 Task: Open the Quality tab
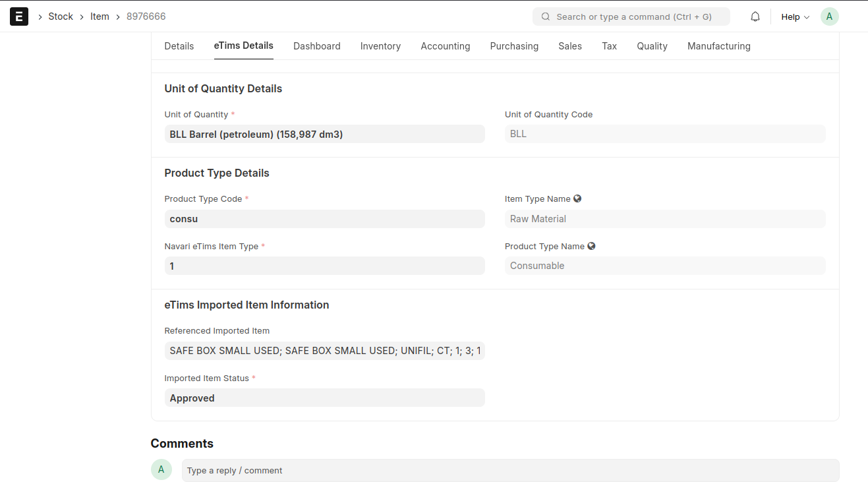[x=652, y=46]
